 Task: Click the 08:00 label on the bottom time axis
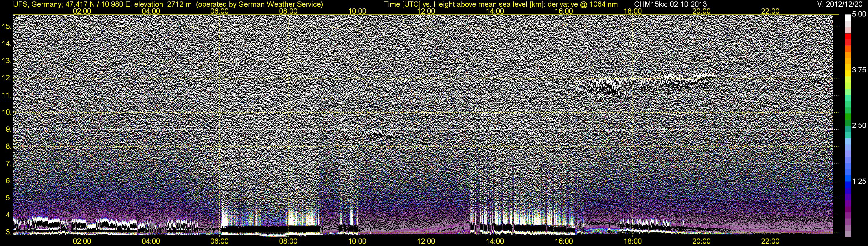(288, 241)
